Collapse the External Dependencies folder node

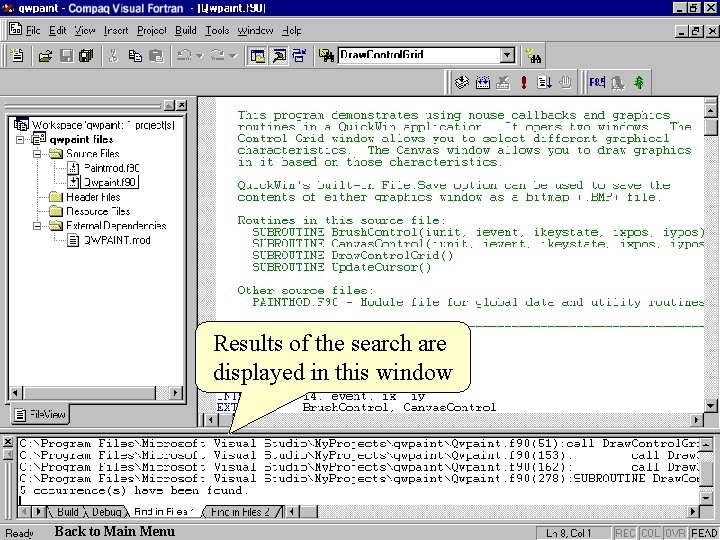point(37,225)
